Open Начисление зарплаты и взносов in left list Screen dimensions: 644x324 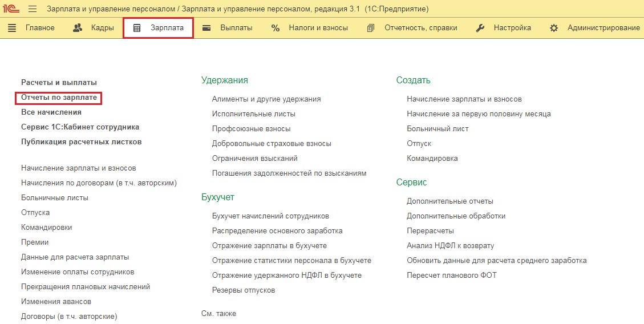pyautogui.click(x=79, y=168)
